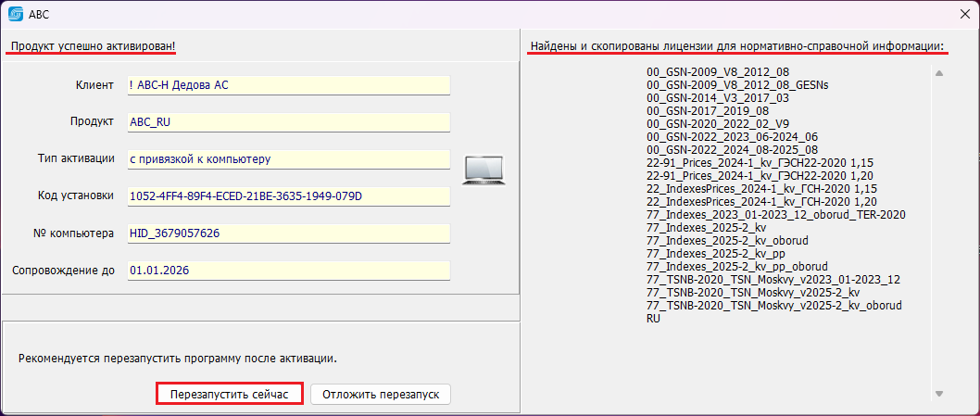Select license 00_GSN-2014_V3_2017_03
The image size is (980, 416).
[718, 98]
